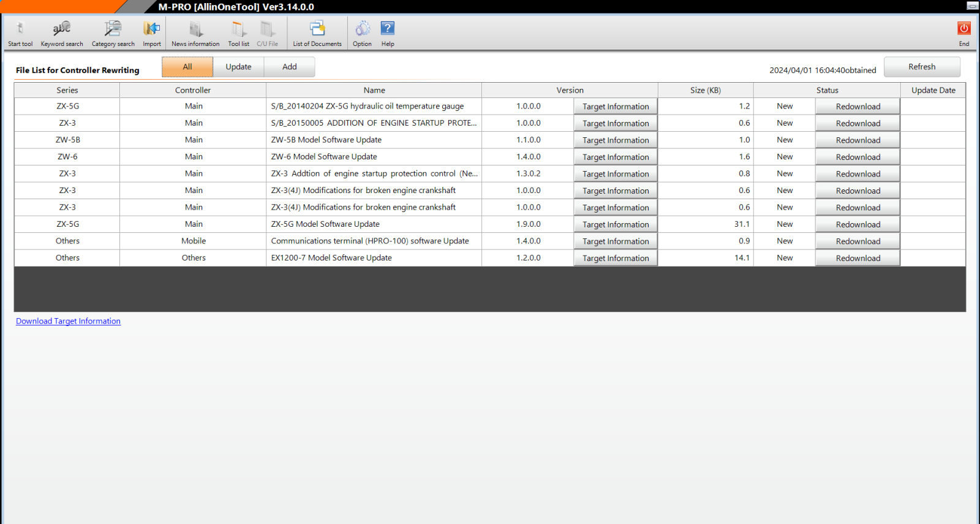Viewport: 980px width, 524px height.
Task: Redownload EX1200-7 Model Software Update
Action: (x=858, y=258)
